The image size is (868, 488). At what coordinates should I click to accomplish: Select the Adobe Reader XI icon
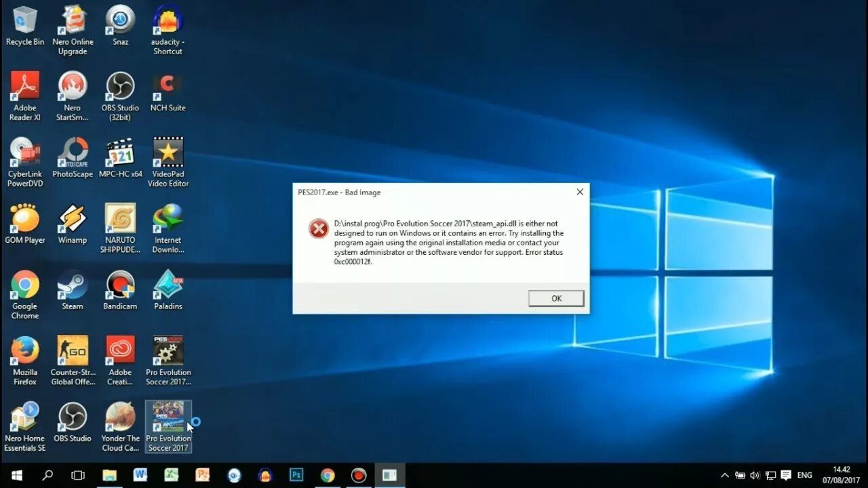click(25, 96)
